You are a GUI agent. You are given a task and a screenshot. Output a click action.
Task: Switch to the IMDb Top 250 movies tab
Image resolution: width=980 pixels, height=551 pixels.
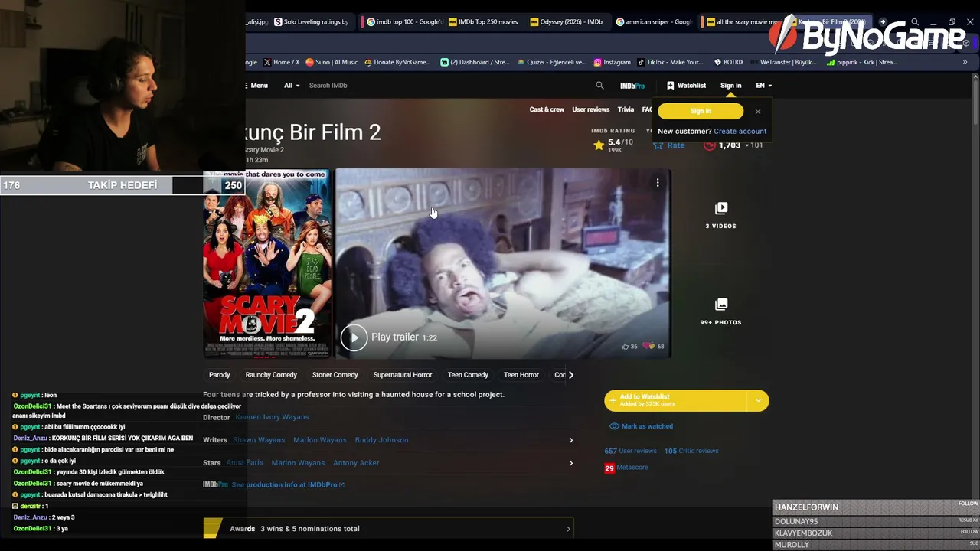(484, 22)
